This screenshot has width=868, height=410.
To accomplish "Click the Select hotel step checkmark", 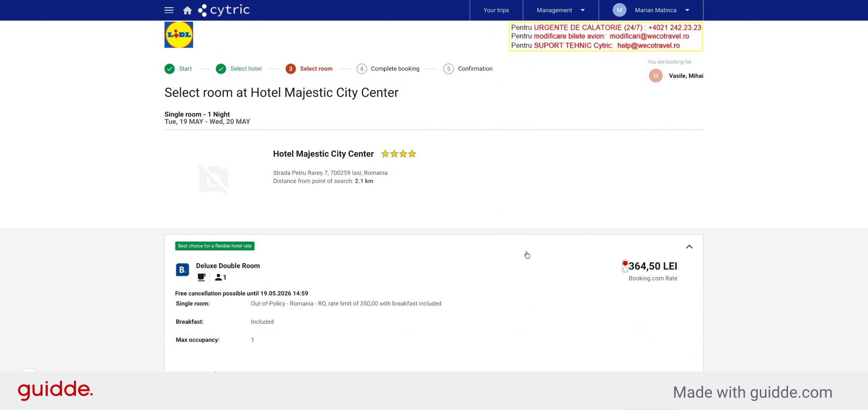I will 221,69.
